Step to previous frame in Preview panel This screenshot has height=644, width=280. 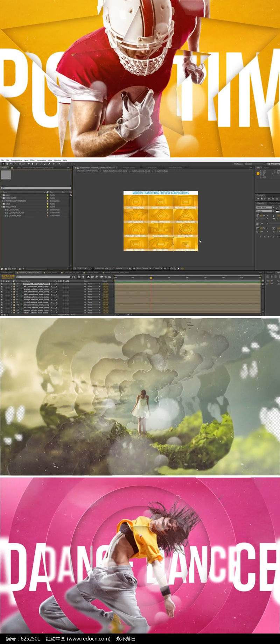tap(261, 199)
